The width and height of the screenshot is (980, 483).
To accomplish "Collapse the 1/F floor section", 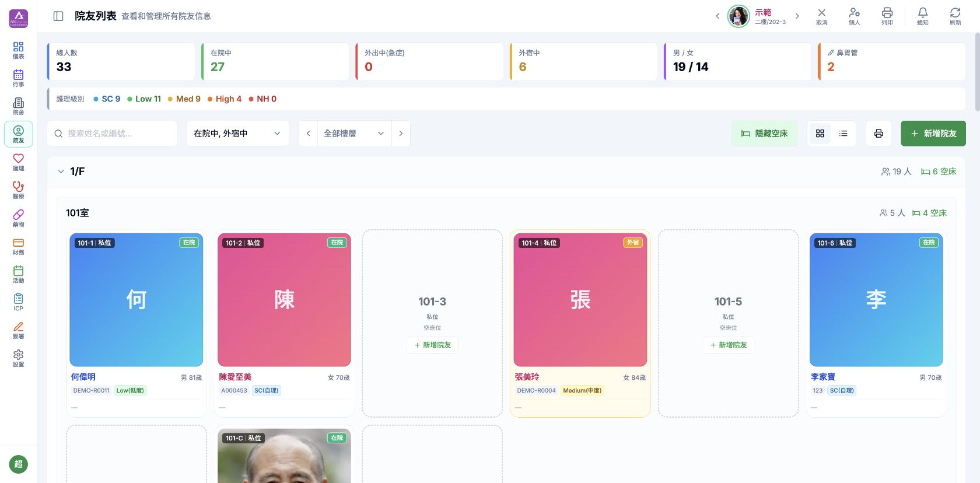I will coord(61,171).
